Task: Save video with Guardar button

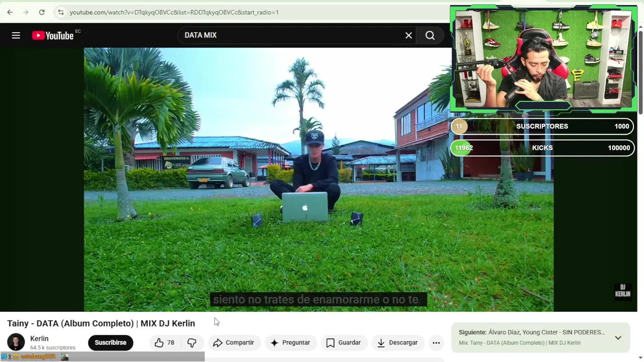Action: coord(344,342)
